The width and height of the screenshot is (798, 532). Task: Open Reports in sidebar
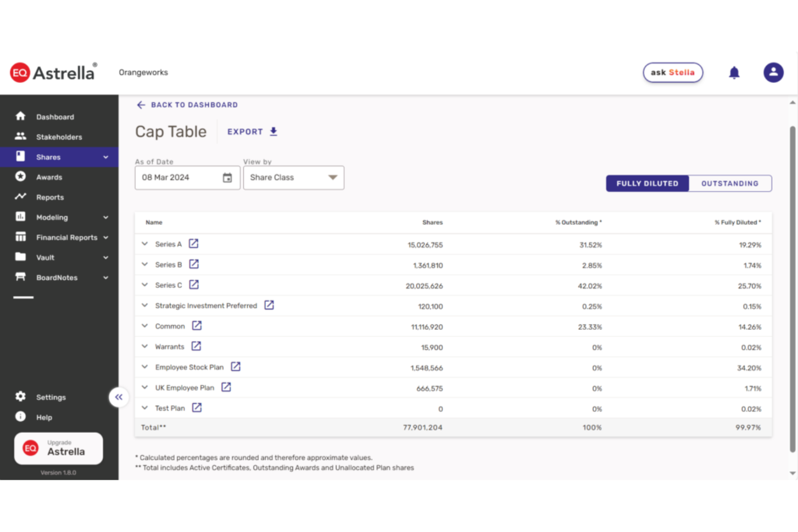50,197
